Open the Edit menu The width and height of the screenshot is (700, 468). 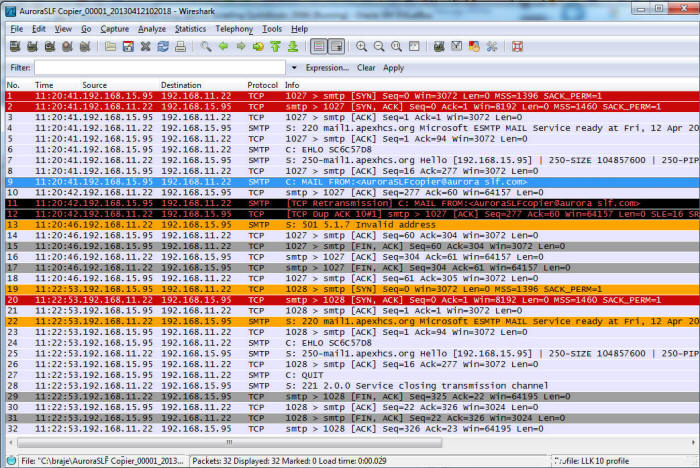click(x=39, y=29)
